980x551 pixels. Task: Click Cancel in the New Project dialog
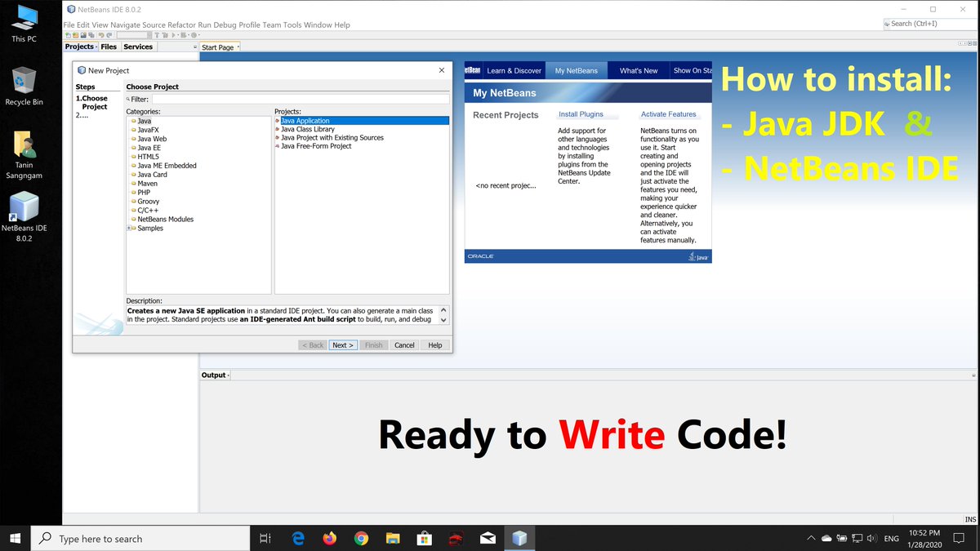[x=405, y=345]
